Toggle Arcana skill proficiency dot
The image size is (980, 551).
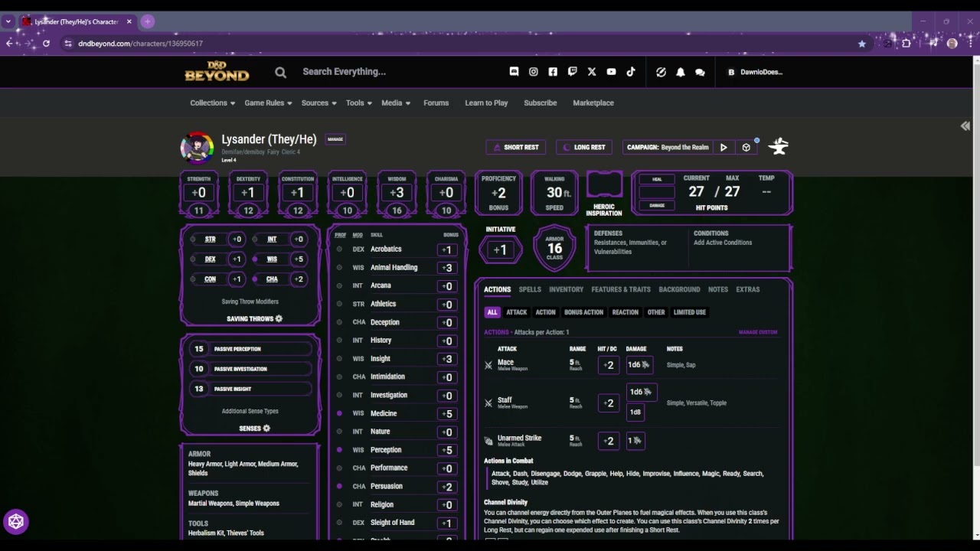pos(339,285)
